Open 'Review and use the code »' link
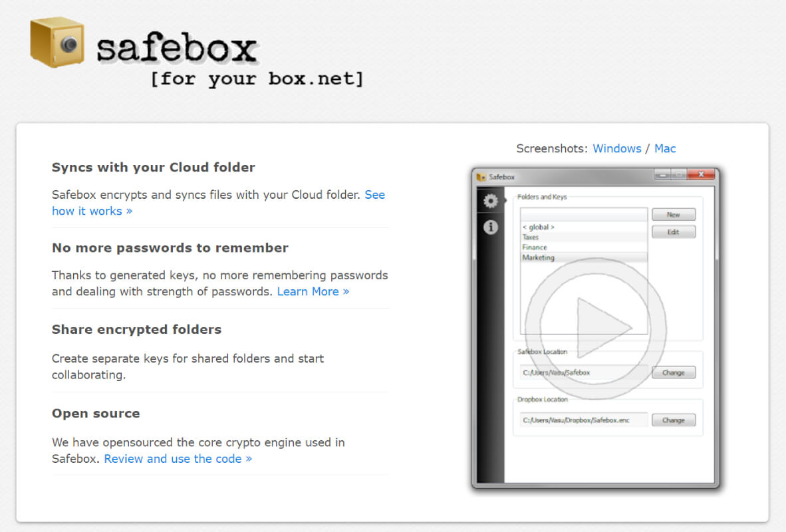Screen dimensions: 786x532 coord(178,459)
